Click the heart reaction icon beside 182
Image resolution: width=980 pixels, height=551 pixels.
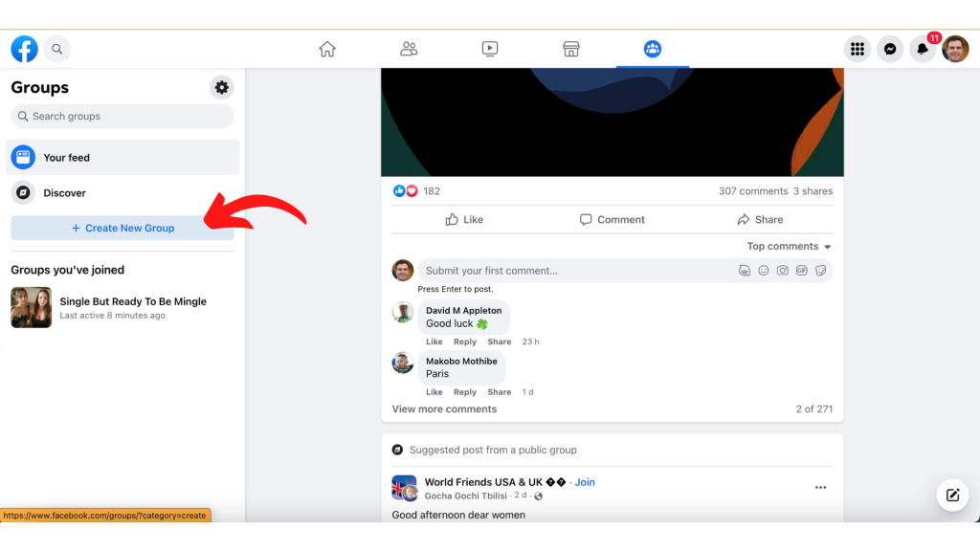(x=412, y=191)
